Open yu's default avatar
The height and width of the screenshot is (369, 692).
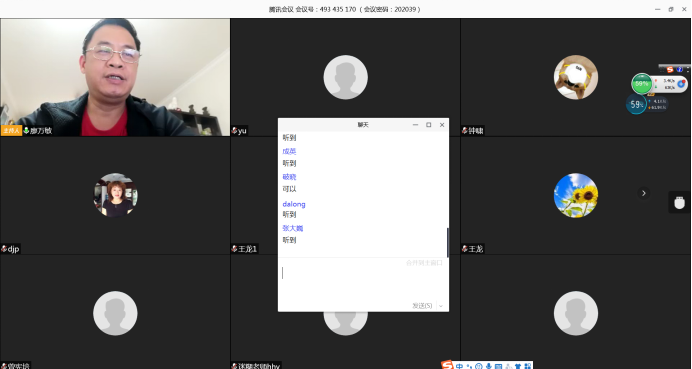pyautogui.click(x=346, y=77)
